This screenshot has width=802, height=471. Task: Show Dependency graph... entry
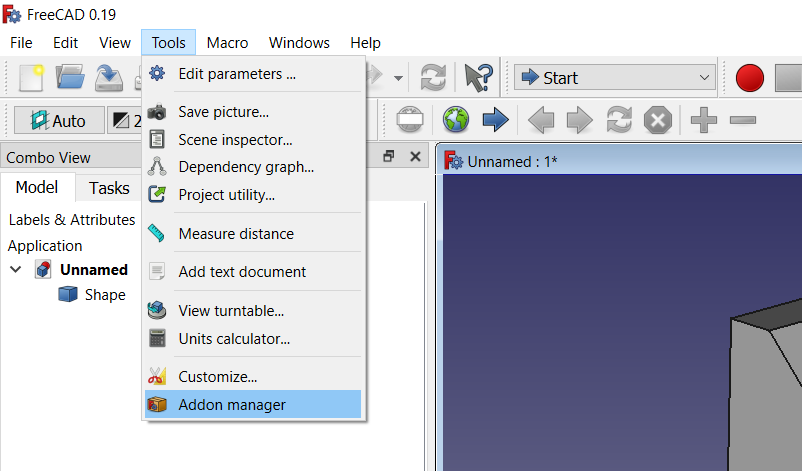coord(253,167)
